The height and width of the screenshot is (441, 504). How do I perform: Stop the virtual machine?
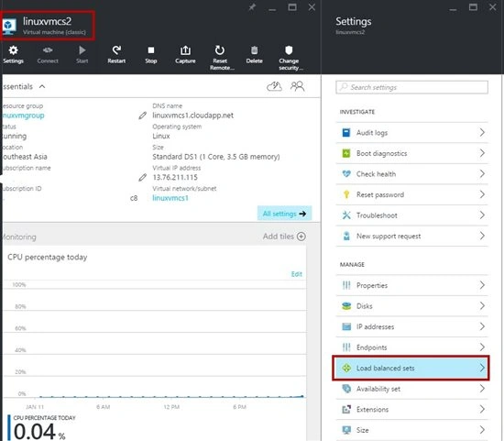[x=151, y=55]
